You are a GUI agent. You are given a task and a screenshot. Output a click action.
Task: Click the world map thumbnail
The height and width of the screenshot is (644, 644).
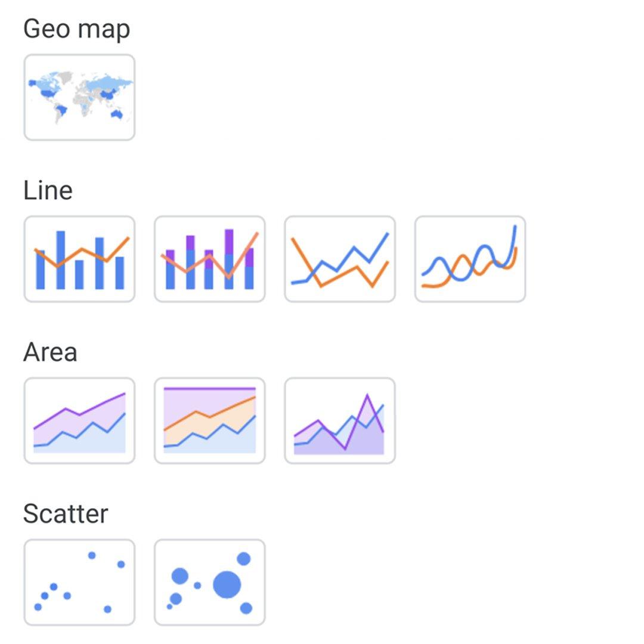[x=79, y=97]
